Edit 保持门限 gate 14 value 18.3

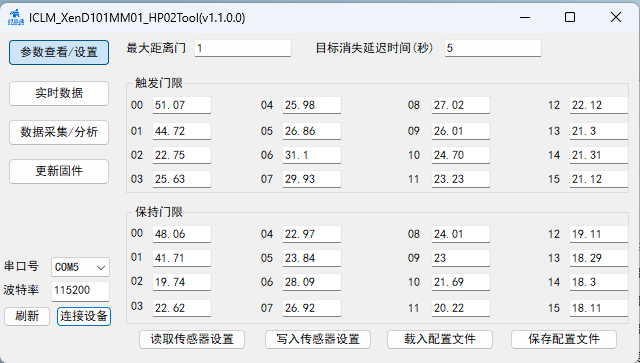pos(599,282)
